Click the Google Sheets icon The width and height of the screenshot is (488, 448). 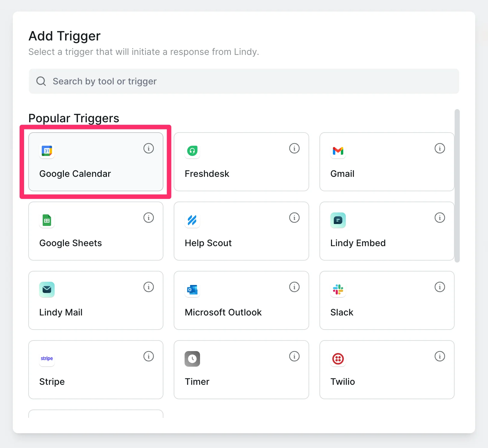point(47,220)
